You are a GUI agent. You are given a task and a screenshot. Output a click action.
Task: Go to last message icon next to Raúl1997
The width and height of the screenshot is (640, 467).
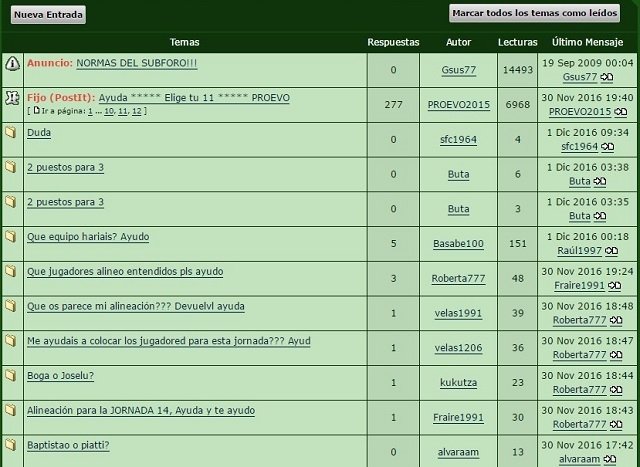[x=611, y=250]
